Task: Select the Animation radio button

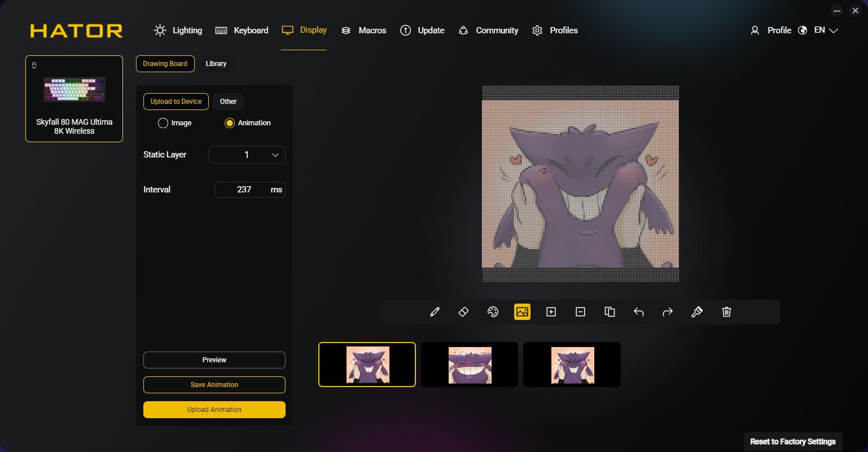Action: click(229, 123)
